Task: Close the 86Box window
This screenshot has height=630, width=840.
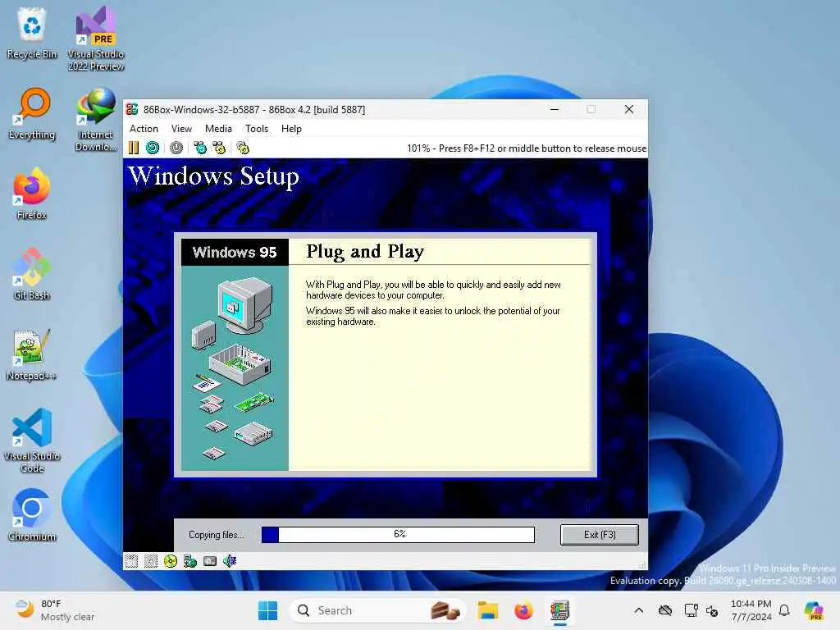Action: click(x=629, y=109)
